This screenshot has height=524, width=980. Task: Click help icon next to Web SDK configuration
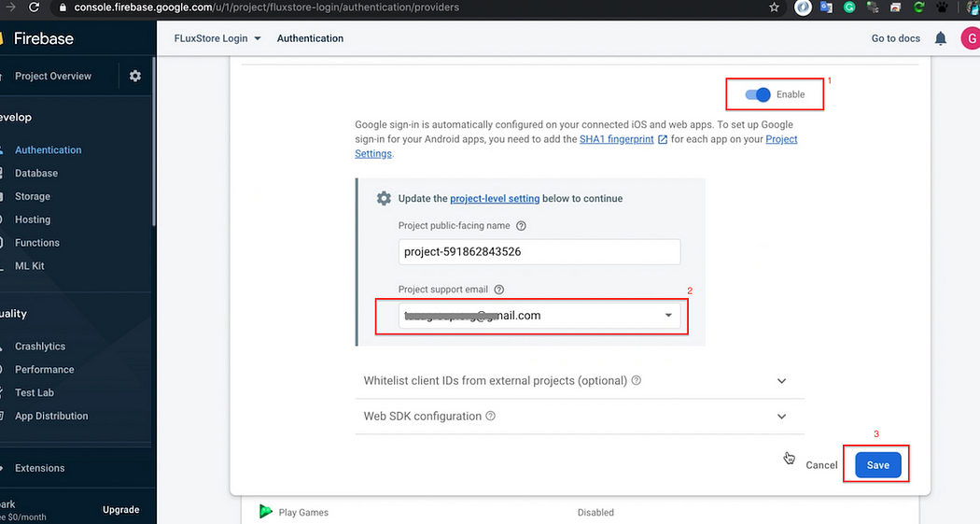point(490,417)
